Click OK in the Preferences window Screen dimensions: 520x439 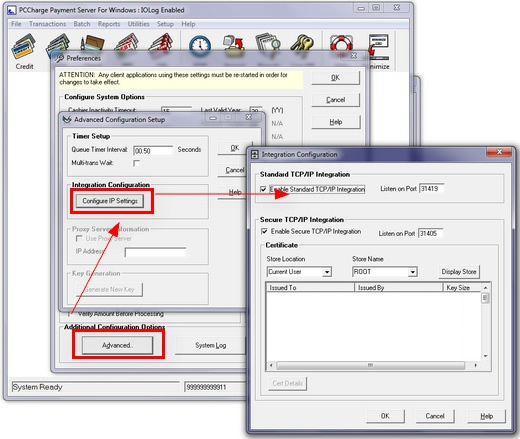(x=335, y=78)
